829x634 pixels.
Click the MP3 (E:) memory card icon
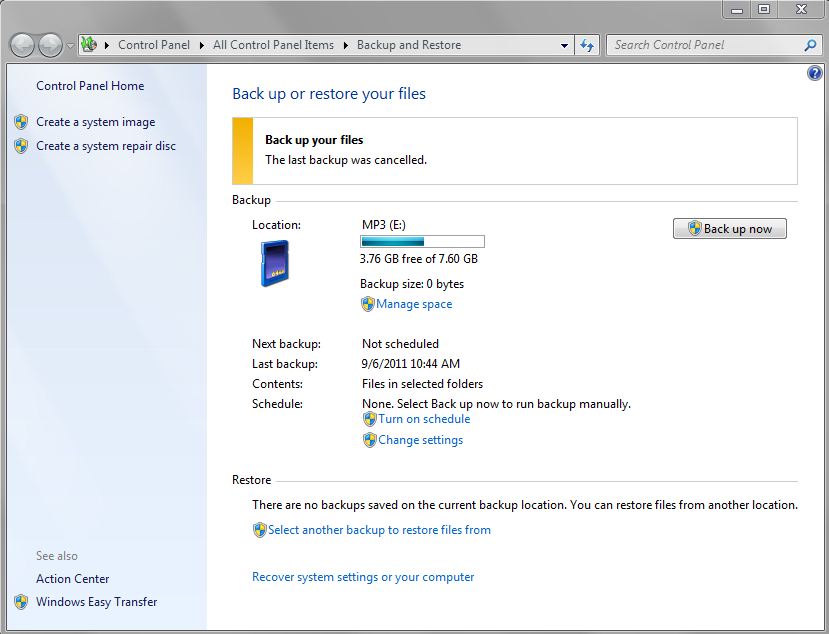pos(275,263)
